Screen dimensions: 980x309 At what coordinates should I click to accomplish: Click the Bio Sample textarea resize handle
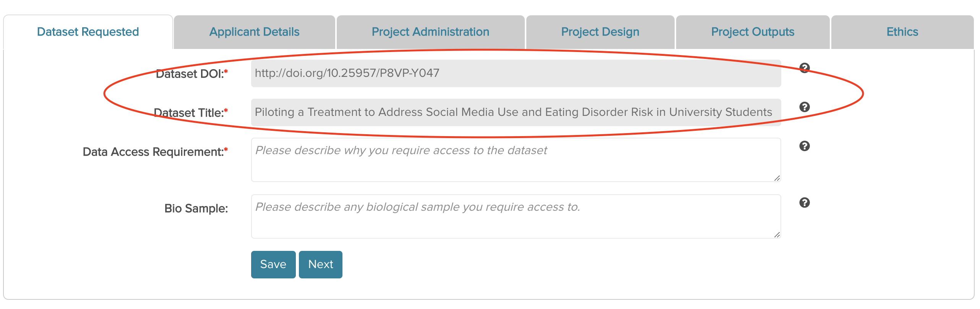click(777, 235)
